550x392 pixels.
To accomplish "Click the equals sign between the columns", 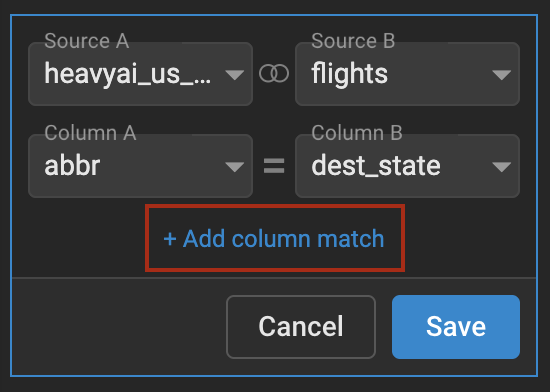I will pos(274,166).
